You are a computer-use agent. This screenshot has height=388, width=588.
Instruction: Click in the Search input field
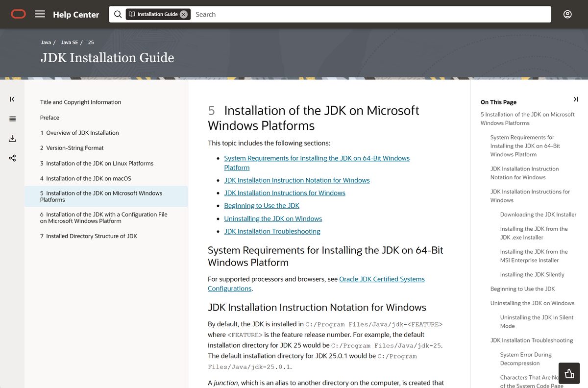370,14
